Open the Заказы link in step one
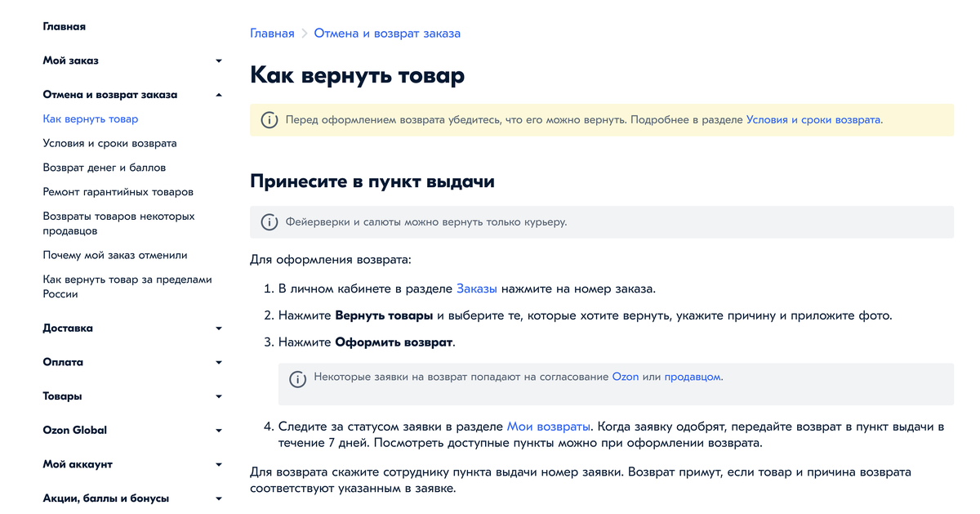 coord(477,288)
